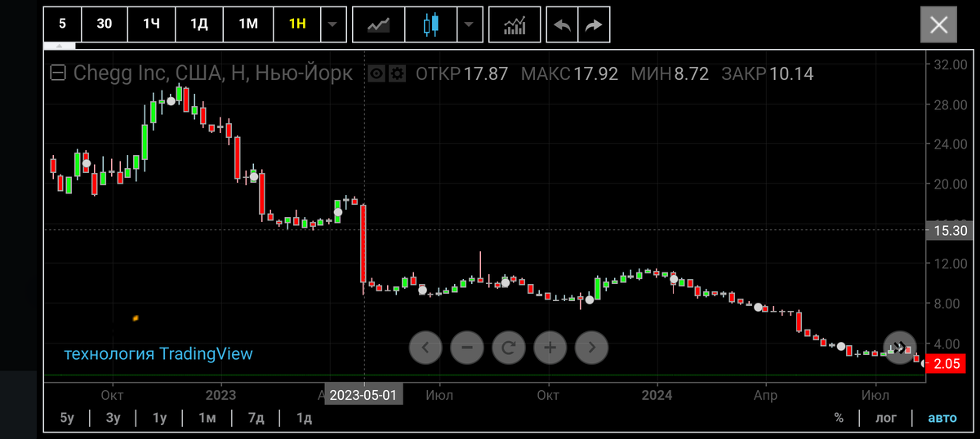Viewport: 980px width, 439px height.
Task: Click the compare symbols line chart icon
Action: (x=379, y=24)
